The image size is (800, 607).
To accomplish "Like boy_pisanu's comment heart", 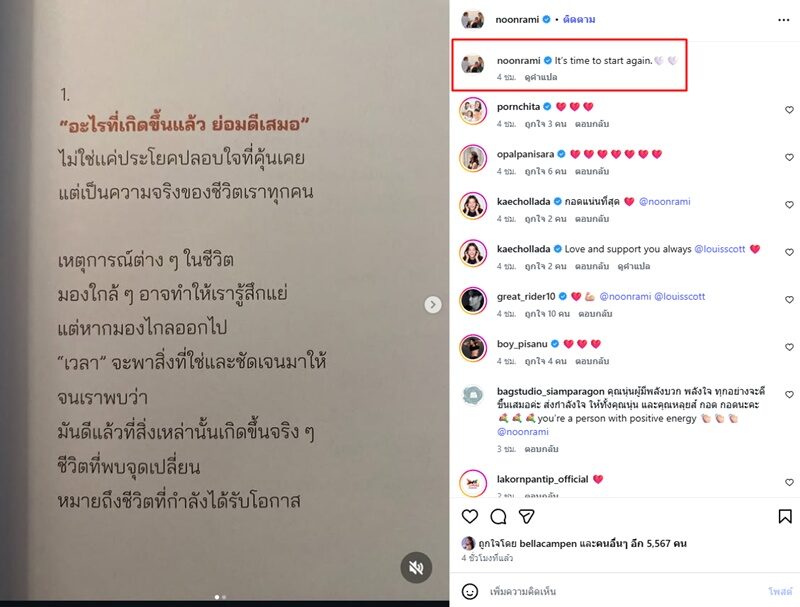I will pos(789,347).
